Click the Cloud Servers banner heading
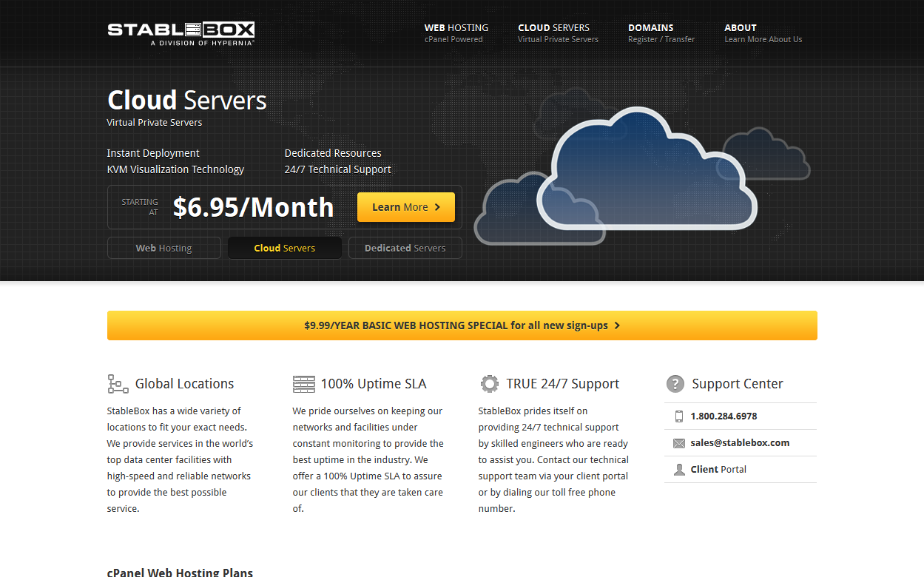This screenshot has width=924, height=577. coord(187,100)
